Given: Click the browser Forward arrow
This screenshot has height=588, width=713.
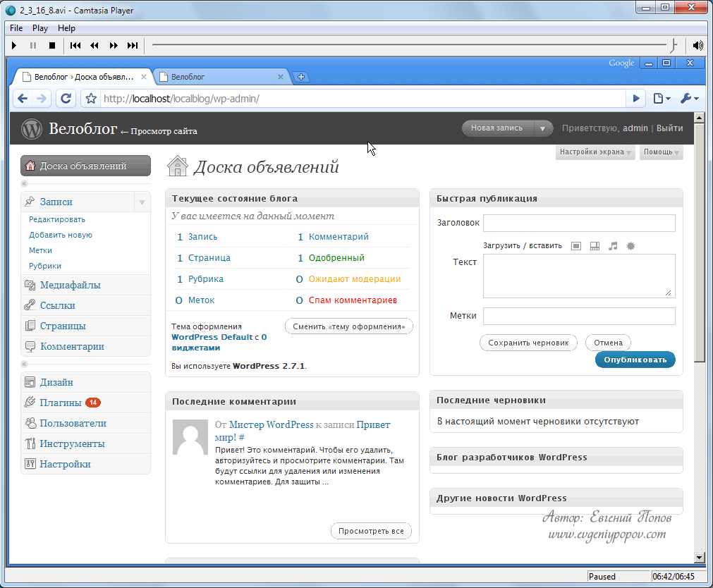Looking at the screenshot, I should [42, 98].
